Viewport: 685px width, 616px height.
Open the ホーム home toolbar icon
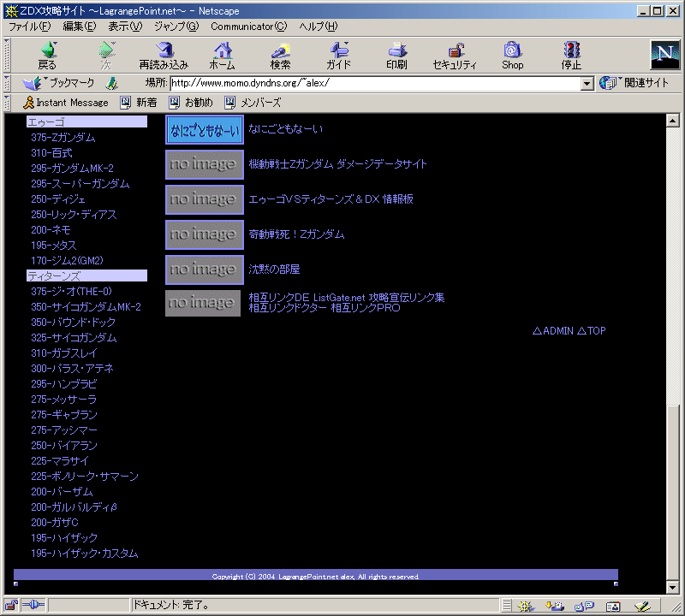coord(223,56)
